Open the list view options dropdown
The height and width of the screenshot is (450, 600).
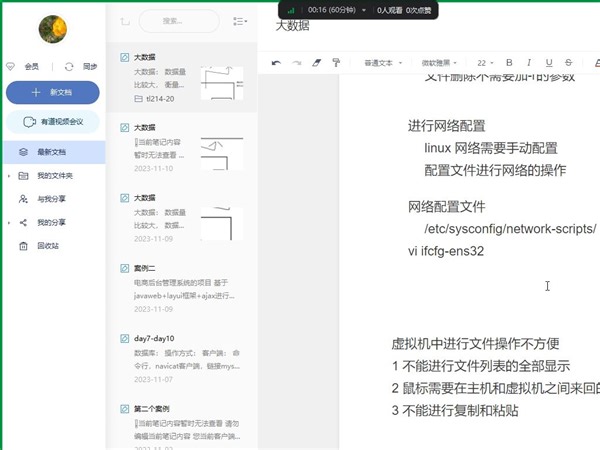point(240,21)
